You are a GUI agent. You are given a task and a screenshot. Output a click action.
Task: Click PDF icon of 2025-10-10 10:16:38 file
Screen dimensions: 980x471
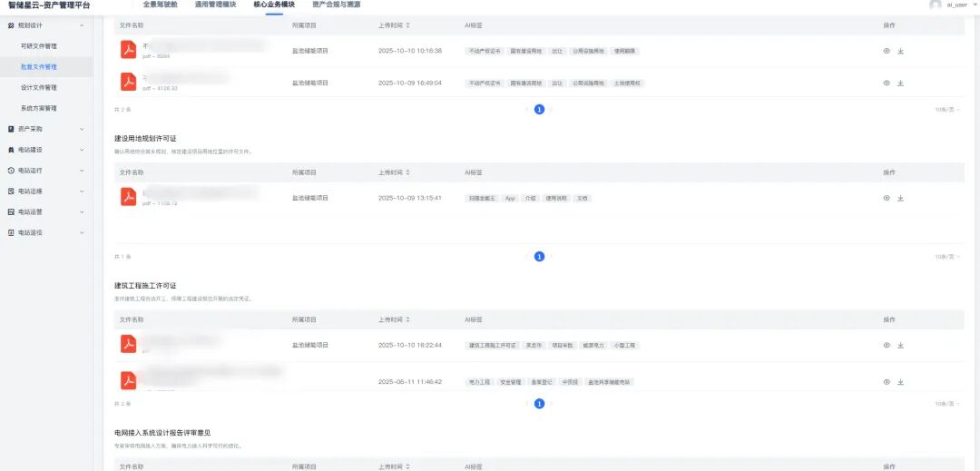click(x=129, y=50)
